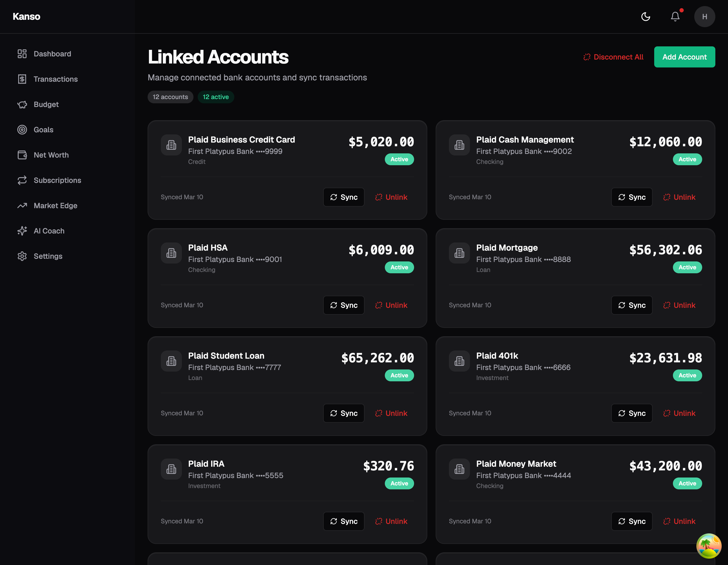The height and width of the screenshot is (565, 728).
Task: Unlink the Plaid 401k account
Action: [679, 413]
